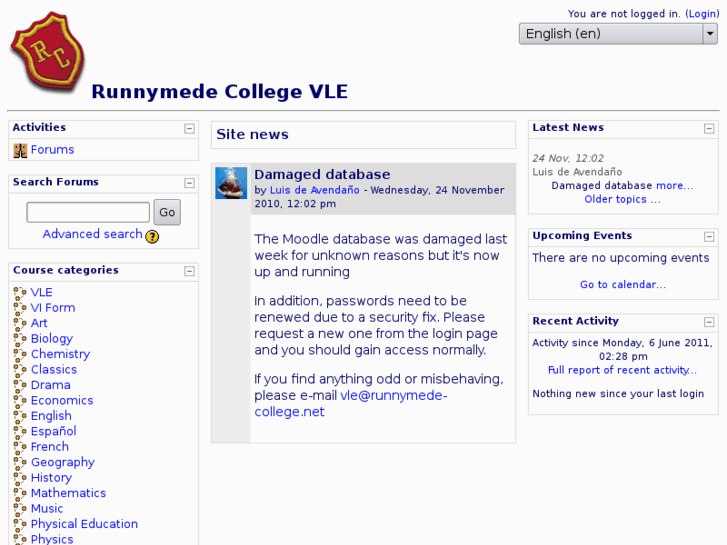727x545 pixels.
Task: Open the author avatar on Damaged database post
Action: 231,183
